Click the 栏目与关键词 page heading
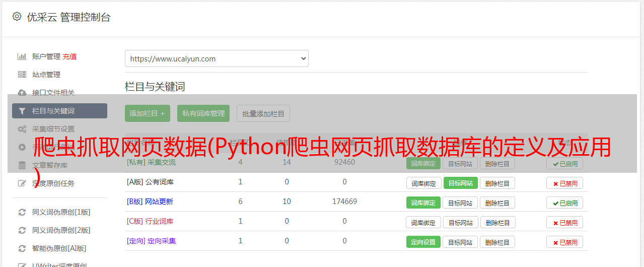Viewport: 644px width, 267px height. click(155, 87)
